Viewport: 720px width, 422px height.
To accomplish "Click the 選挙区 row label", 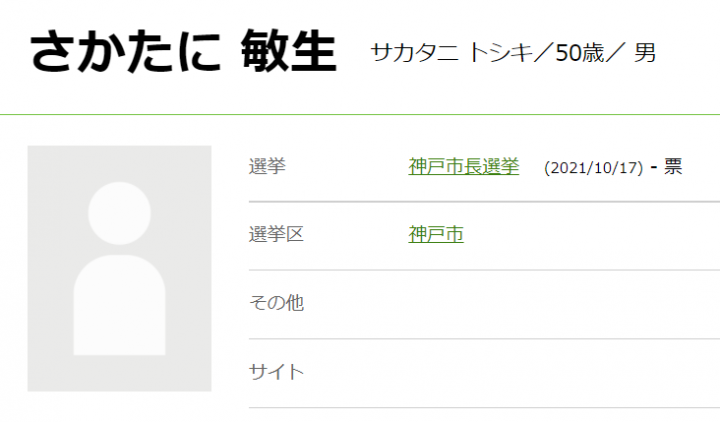I will click(x=275, y=235).
